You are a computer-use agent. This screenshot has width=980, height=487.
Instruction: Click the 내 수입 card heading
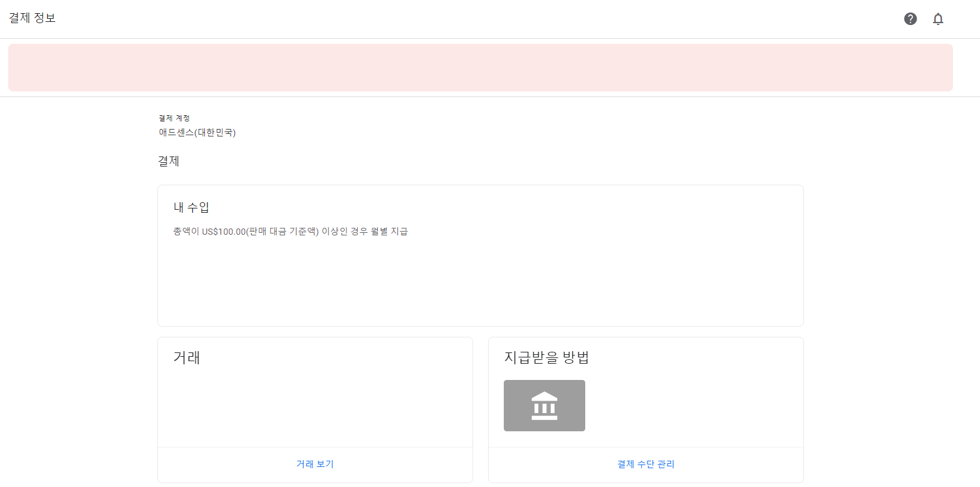pos(191,207)
